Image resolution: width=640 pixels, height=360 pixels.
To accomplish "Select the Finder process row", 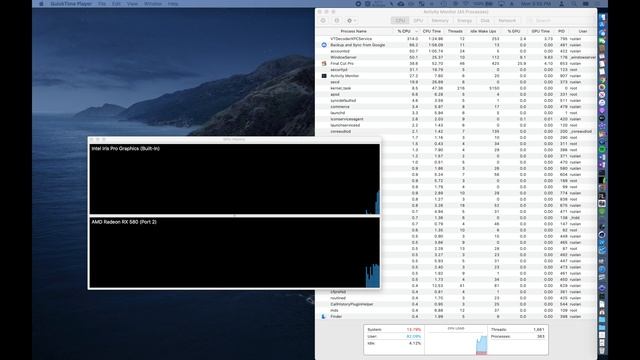I will coord(456,316).
